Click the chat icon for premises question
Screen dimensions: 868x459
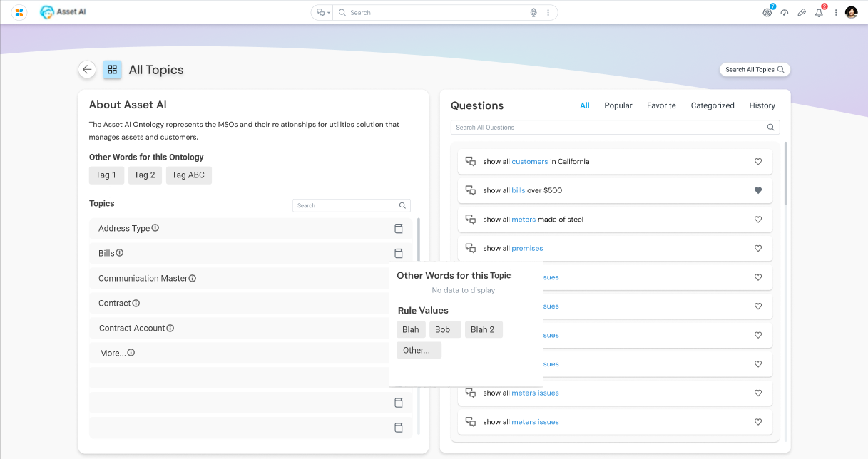tap(470, 248)
